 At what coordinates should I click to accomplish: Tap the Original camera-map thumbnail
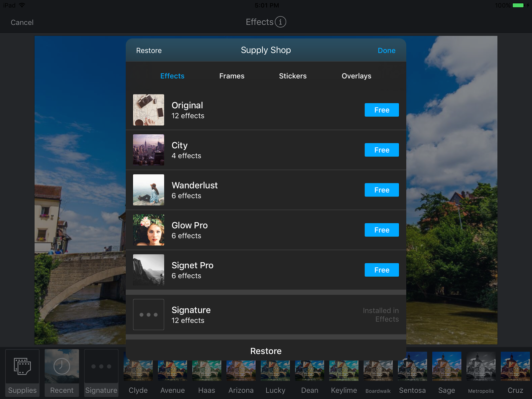[x=148, y=110]
